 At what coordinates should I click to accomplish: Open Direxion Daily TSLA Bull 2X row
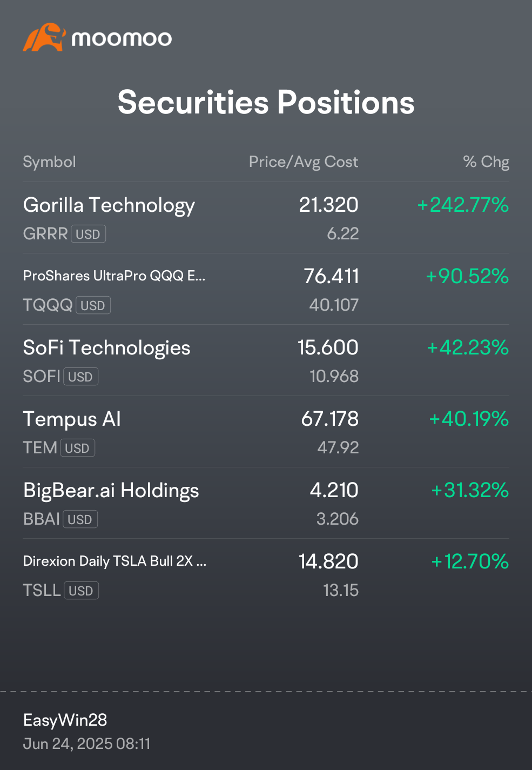click(x=266, y=574)
